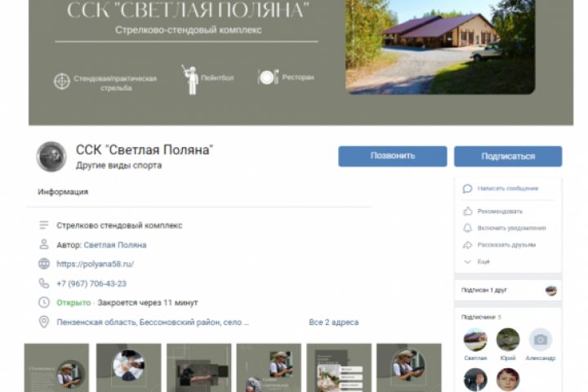Click the globe website icon
Screen dimensions: 588x392
44,264
